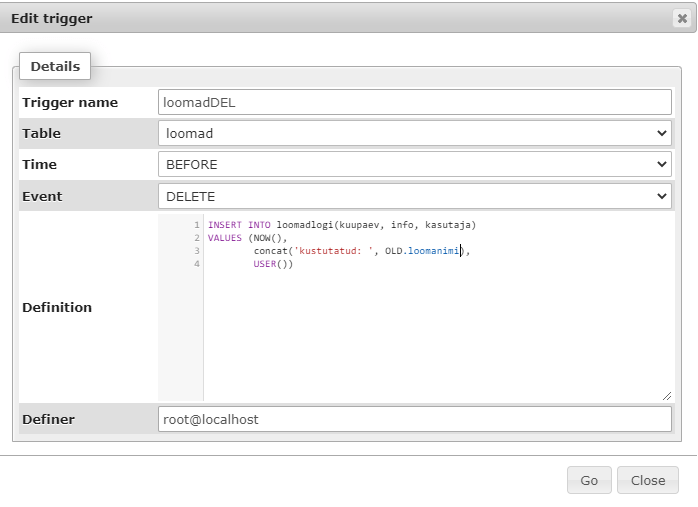Viewport: 698px width, 507px height.
Task: Click the Definition field label
Action: pos(57,307)
